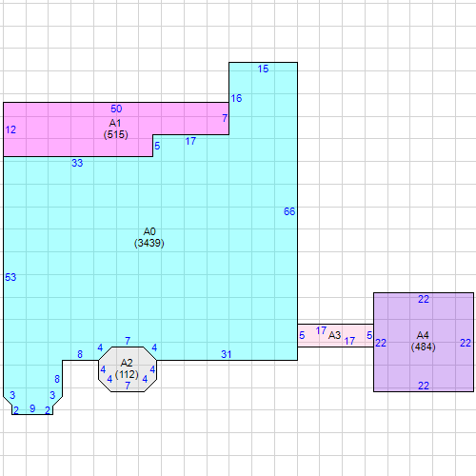Screen dimensions: 476x476
Task: Click the 22 dimension on A4's top wall
Action: tap(424, 299)
